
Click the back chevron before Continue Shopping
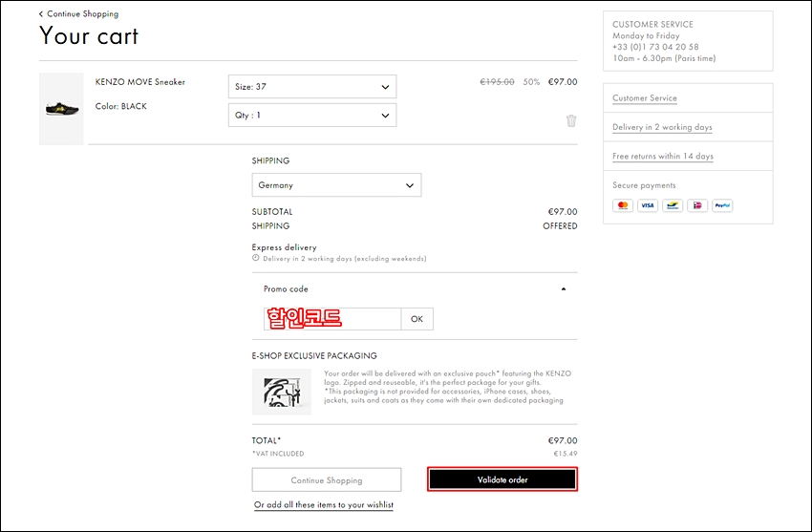pos(41,14)
